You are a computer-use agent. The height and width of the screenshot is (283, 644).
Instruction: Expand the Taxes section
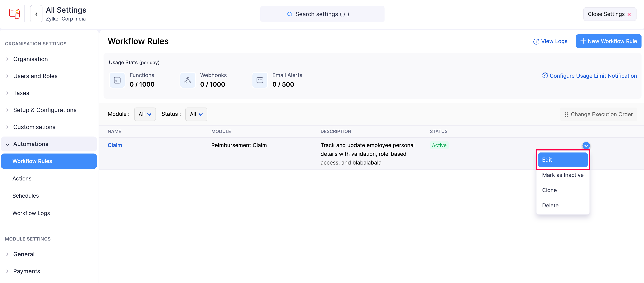click(x=49, y=93)
